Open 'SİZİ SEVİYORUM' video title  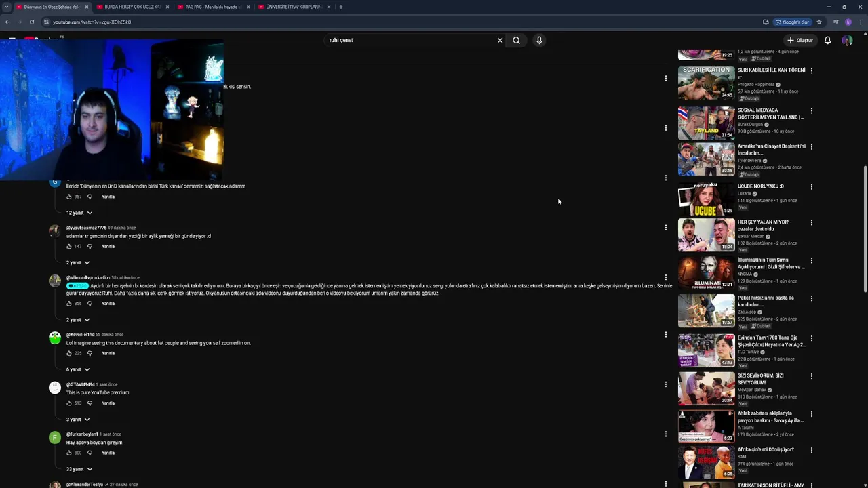761,379
